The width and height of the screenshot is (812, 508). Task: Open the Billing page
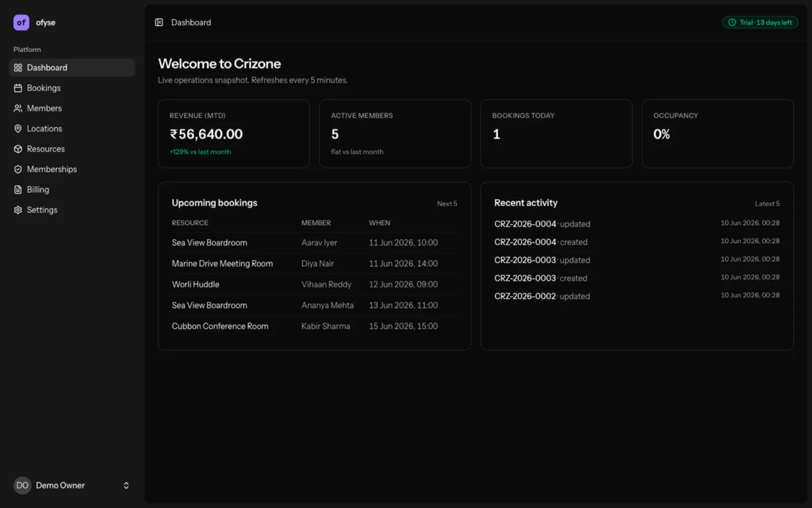(x=72, y=189)
